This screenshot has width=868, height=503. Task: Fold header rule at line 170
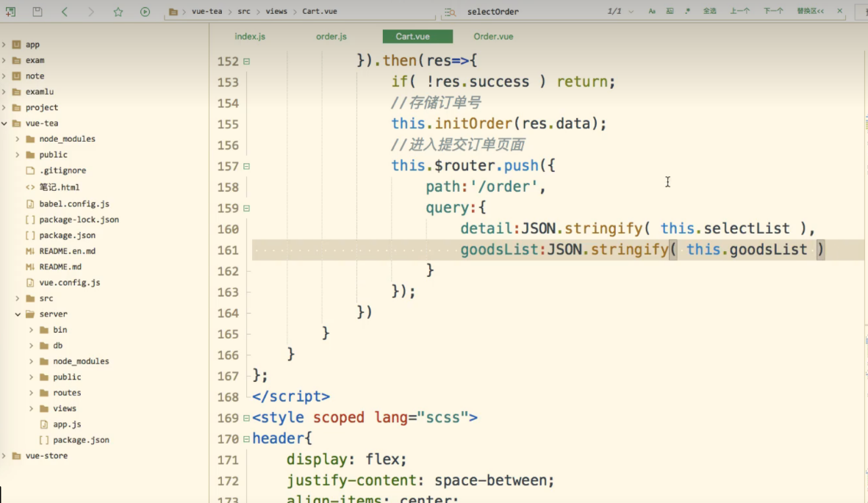[246, 439]
